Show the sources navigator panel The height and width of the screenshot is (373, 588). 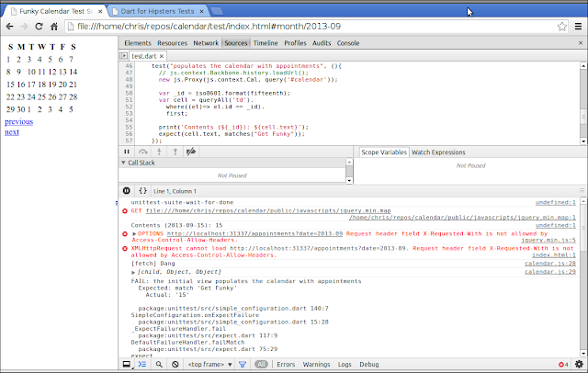[x=123, y=56]
